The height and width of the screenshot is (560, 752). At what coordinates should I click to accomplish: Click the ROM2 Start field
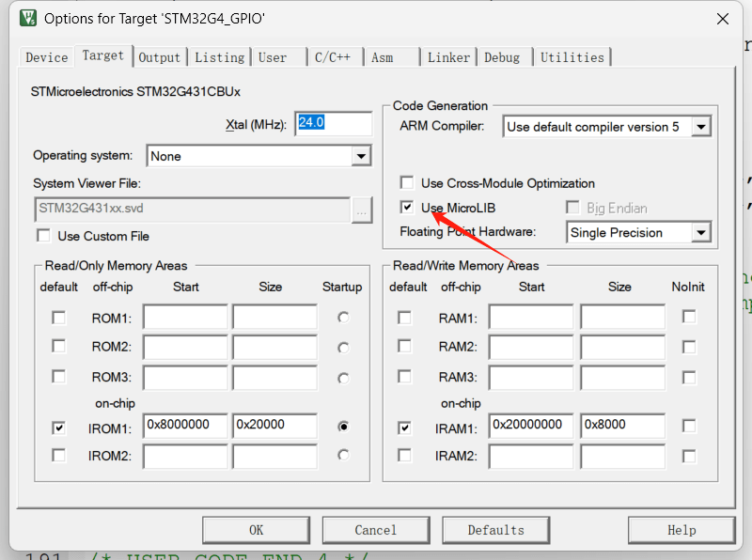185,347
